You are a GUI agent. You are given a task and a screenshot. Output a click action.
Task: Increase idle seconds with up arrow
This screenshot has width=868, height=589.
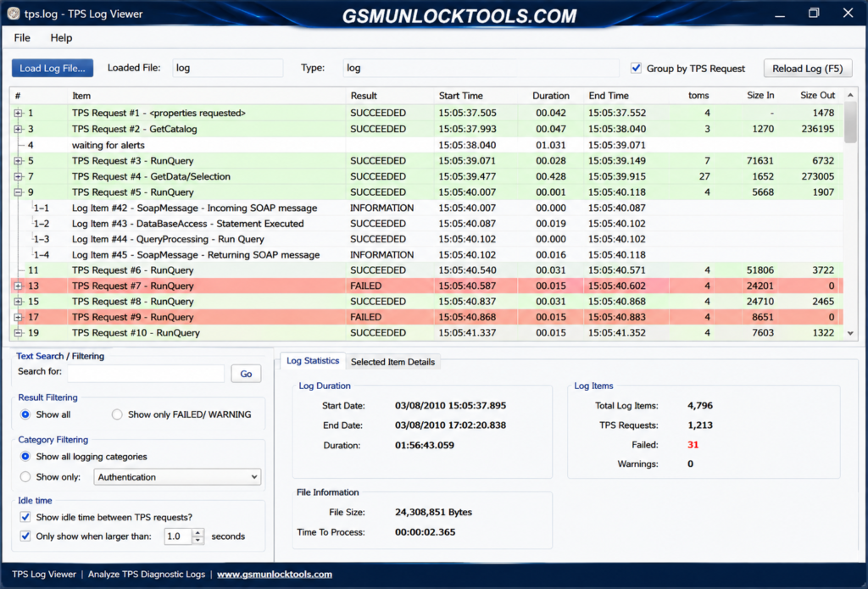pyautogui.click(x=198, y=532)
